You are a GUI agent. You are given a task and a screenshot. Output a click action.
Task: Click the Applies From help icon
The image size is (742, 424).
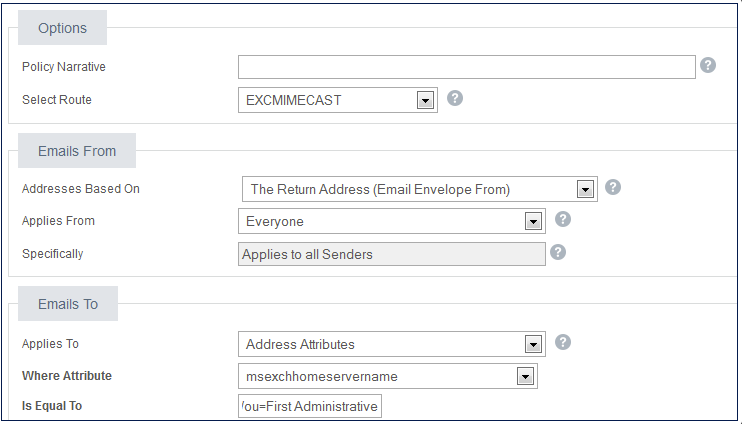(x=563, y=219)
